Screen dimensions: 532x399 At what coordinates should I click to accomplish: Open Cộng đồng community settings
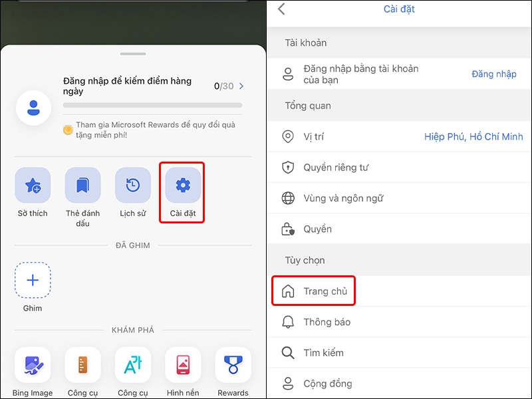(x=400, y=384)
